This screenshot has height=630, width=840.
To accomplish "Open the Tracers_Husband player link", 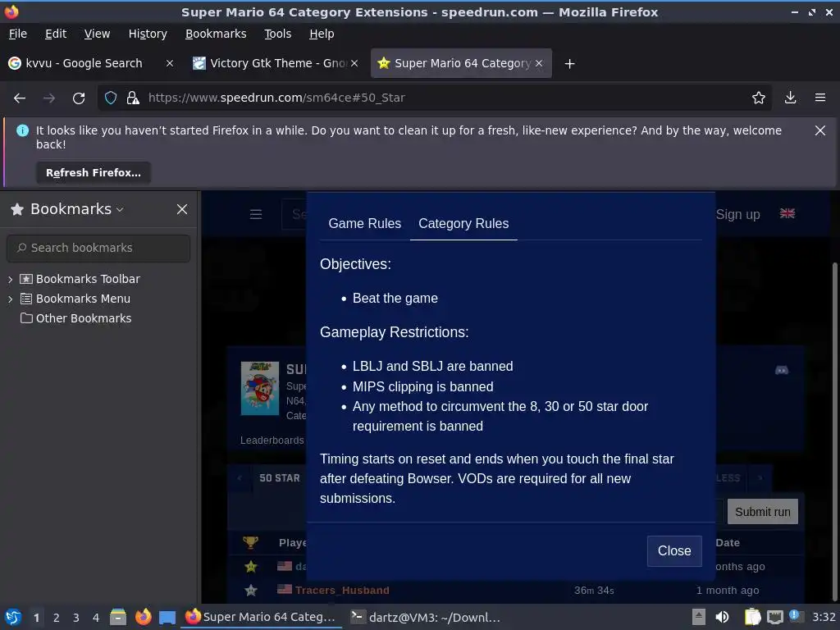I will click(x=342, y=591).
